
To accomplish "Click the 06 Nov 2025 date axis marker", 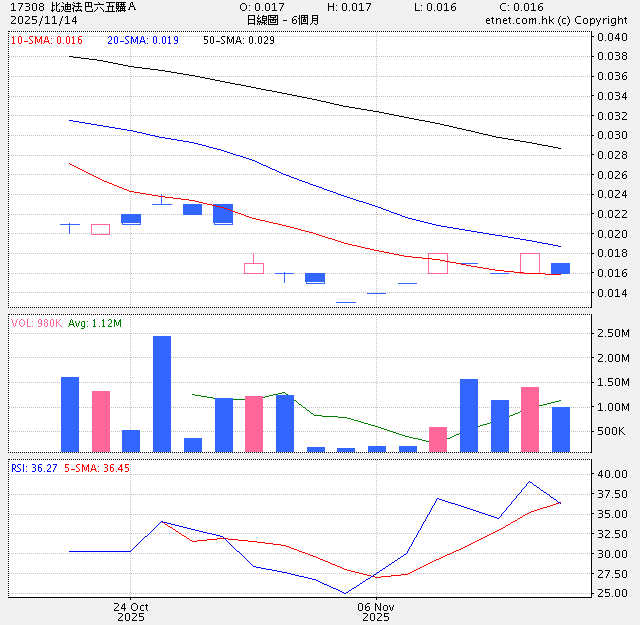I will point(376,611).
